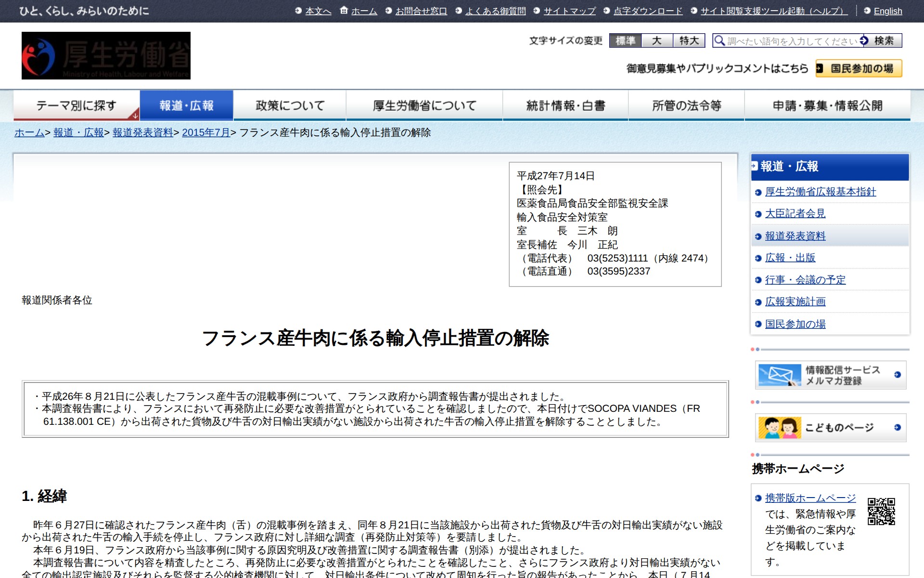Click arrow icon on 国民参加の場 button
The height and width of the screenshot is (578, 924).
coord(820,68)
